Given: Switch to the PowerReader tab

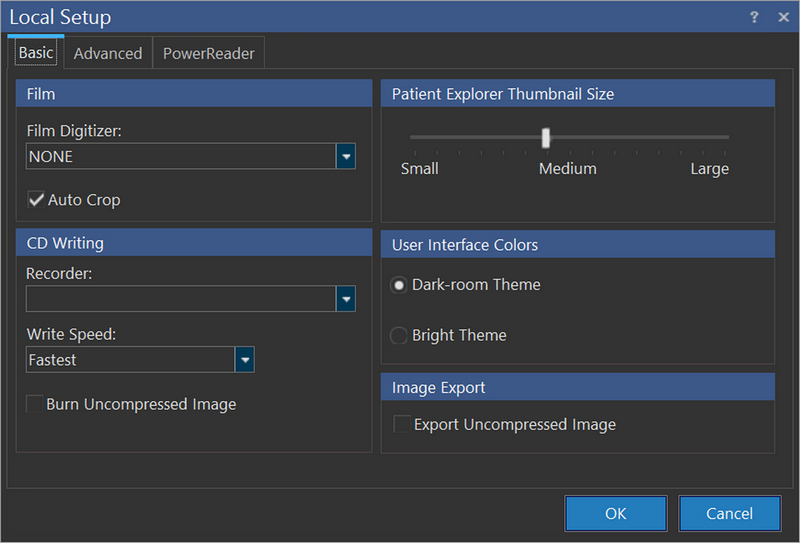Looking at the screenshot, I should pyautogui.click(x=208, y=54).
